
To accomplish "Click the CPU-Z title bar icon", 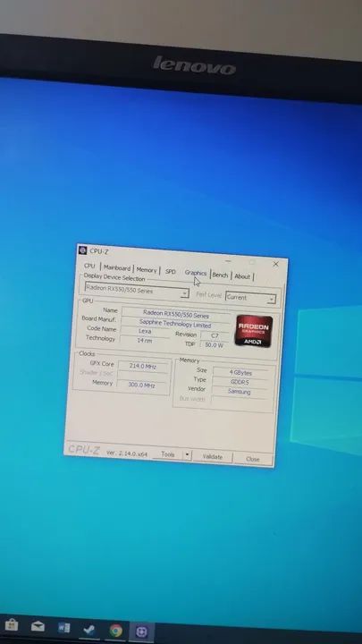I will click(83, 250).
